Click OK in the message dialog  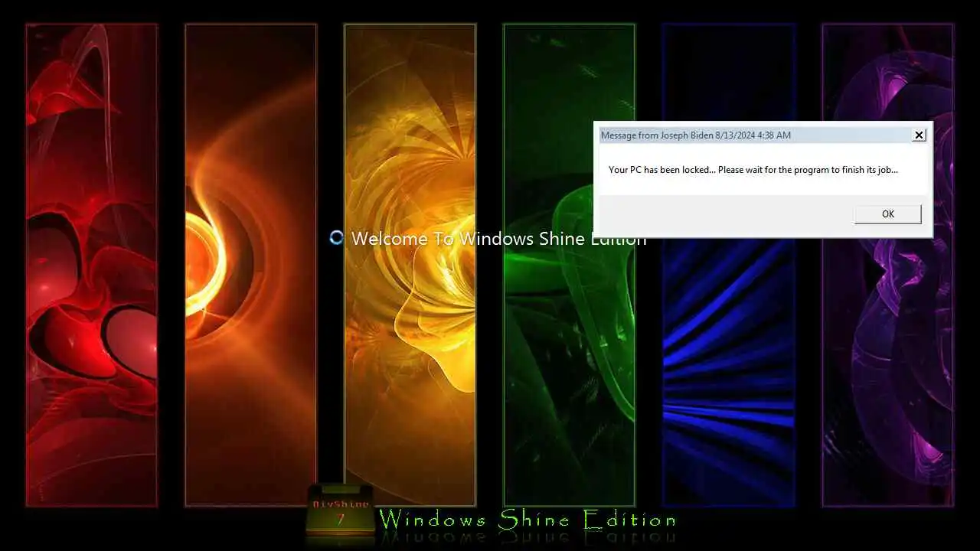coord(887,214)
